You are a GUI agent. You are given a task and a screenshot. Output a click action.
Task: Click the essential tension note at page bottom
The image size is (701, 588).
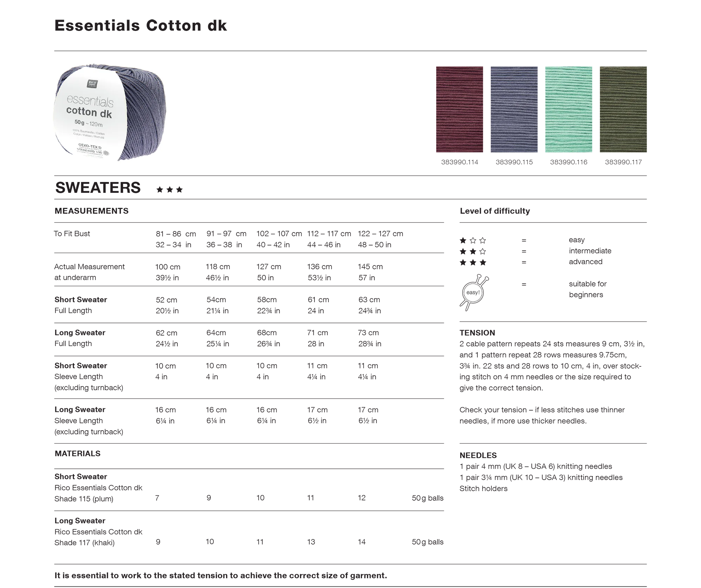[221, 575]
